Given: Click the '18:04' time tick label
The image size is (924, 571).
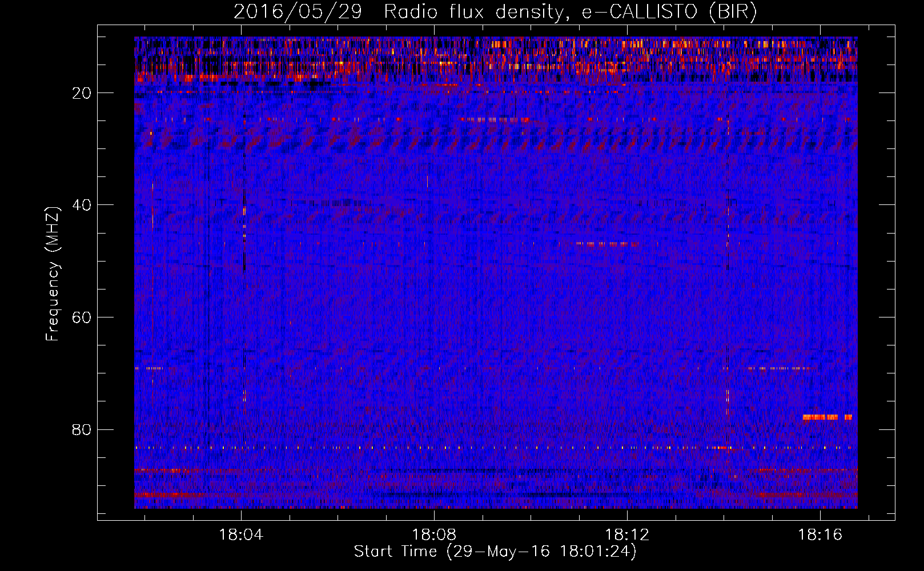Looking at the screenshot, I should click(241, 535).
